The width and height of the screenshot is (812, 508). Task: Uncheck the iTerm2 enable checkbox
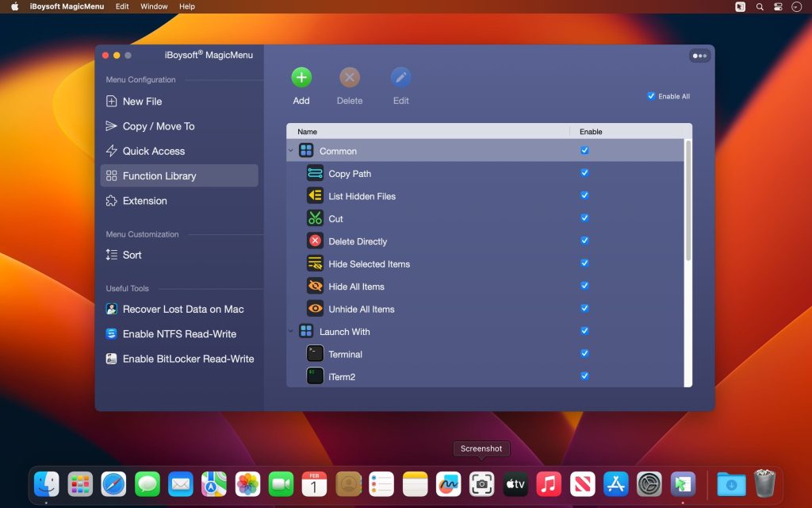(x=584, y=376)
